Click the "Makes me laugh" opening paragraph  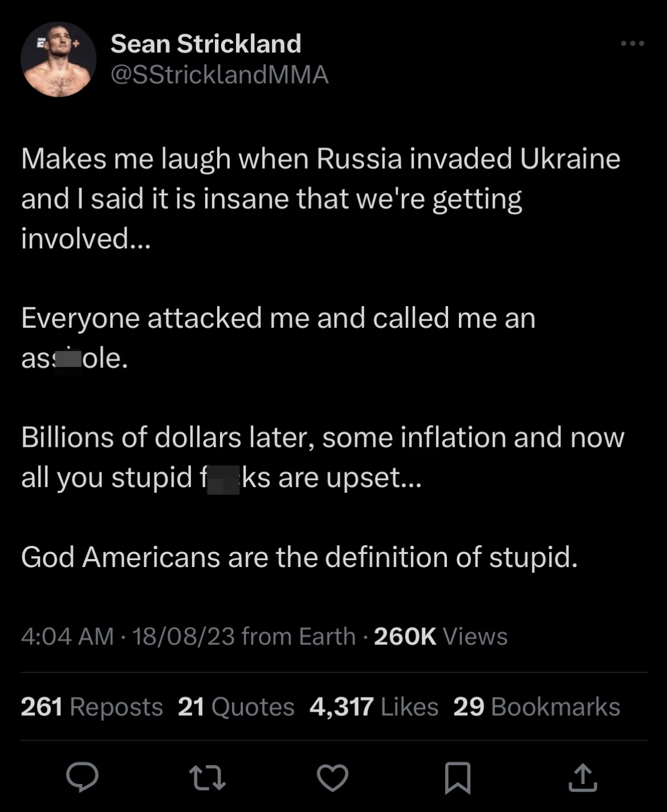(320, 198)
